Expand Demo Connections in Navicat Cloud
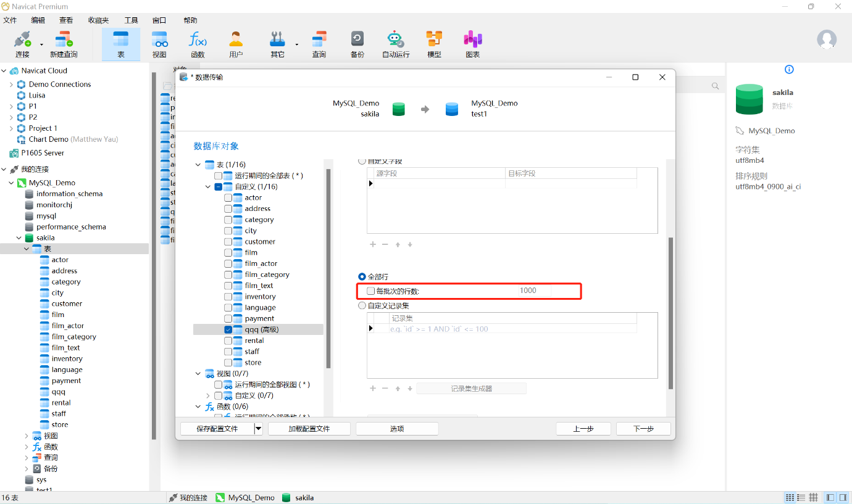 pyautogui.click(x=12, y=85)
